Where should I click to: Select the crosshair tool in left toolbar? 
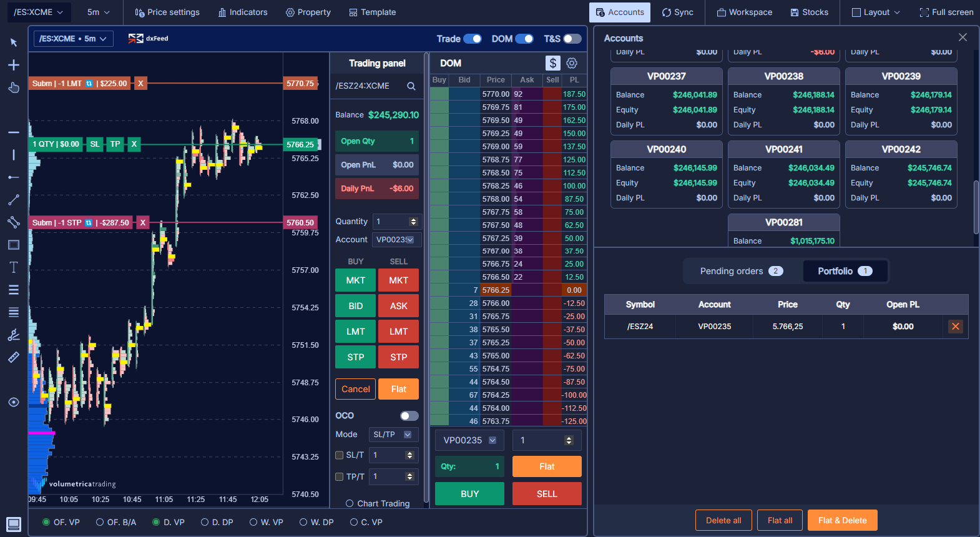[x=14, y=65]
